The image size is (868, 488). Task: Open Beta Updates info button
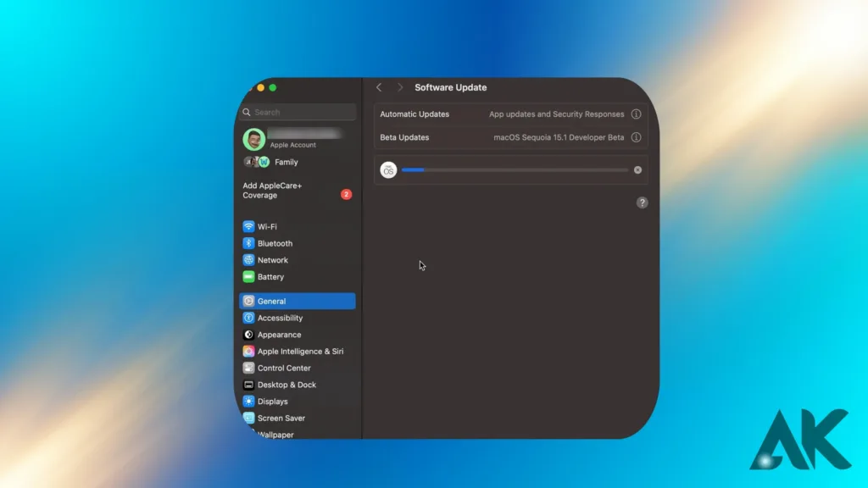(636, 137)
